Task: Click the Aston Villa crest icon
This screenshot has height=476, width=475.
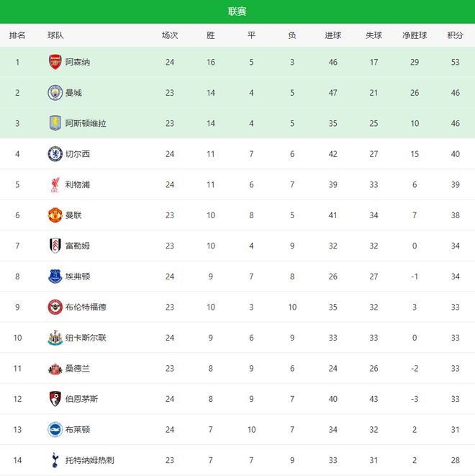Action: [55, 123]
